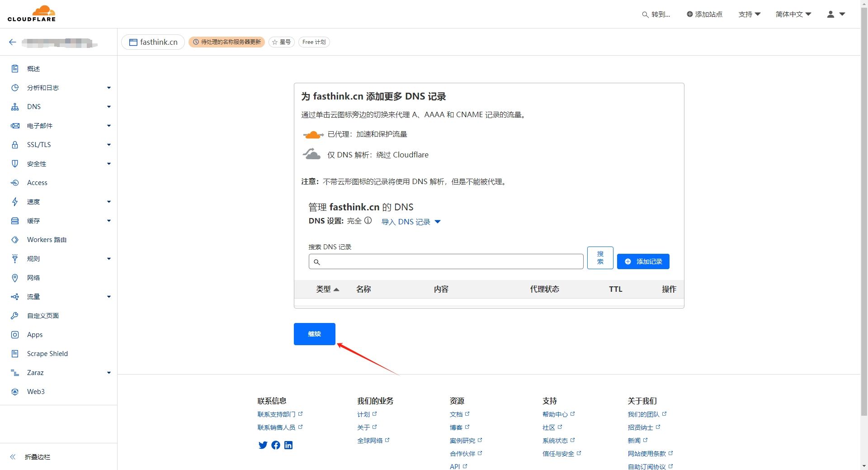The image size is (868, 470).
Task: Click the DNS network icon in sidebar
Action: (x=15, y=107)
